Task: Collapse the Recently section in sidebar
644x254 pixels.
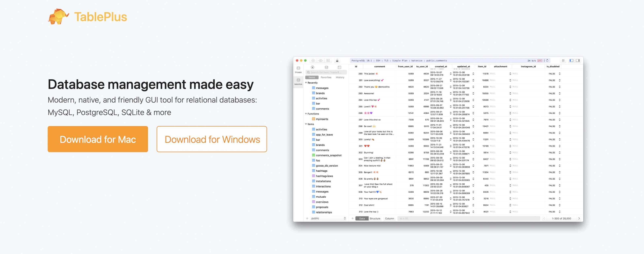Action: (x=306, y=83)
